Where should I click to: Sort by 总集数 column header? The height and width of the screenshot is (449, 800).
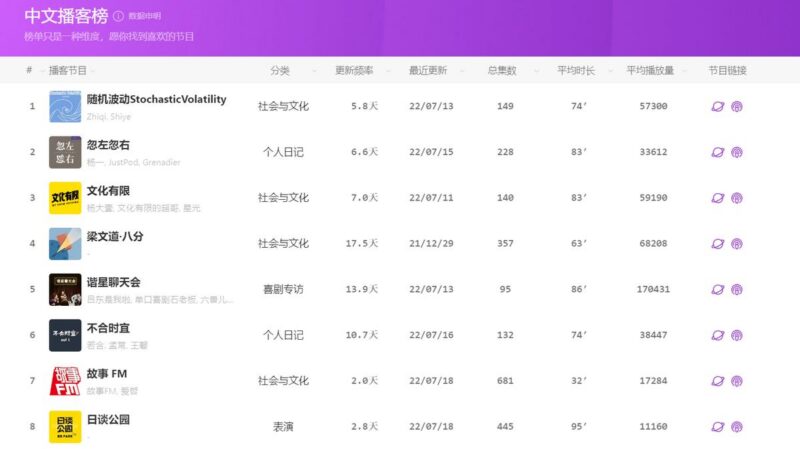point(502,70)
